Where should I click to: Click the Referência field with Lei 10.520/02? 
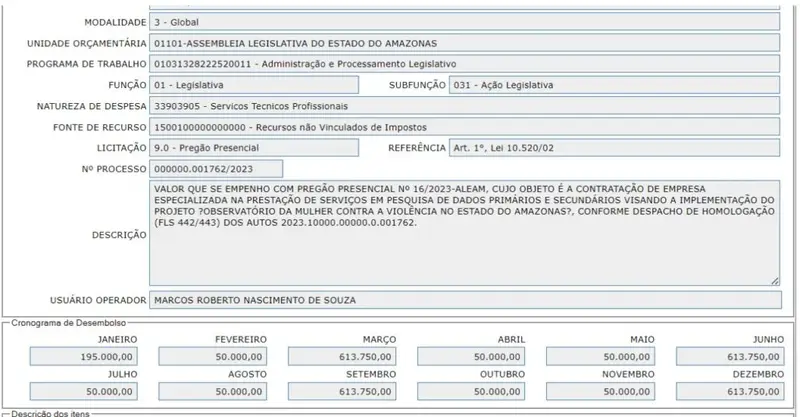(614, 148)
